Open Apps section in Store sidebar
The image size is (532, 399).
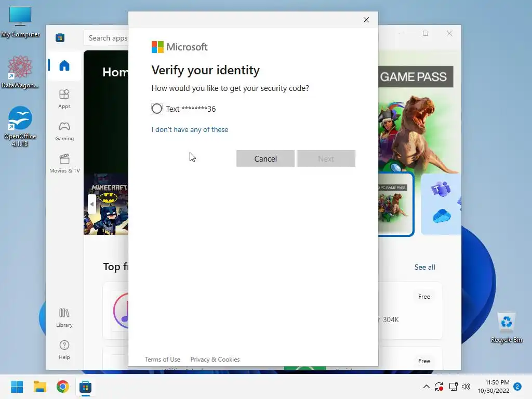[x=64, y=99]
